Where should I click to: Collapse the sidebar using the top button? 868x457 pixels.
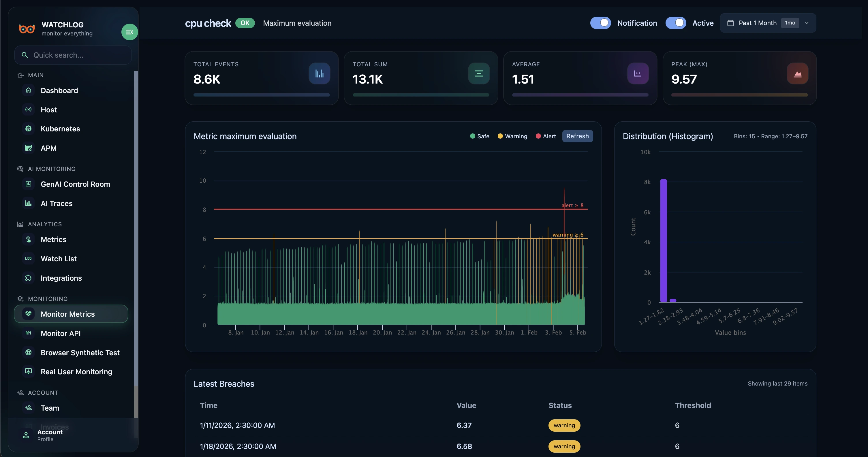click(129, 32)
